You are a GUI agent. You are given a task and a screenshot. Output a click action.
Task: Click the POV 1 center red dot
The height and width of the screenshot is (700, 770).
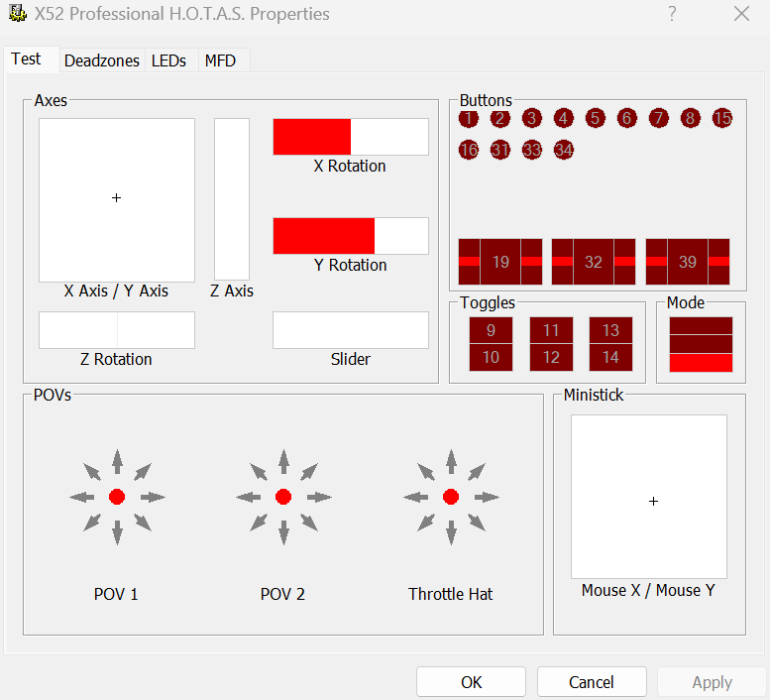(x=117, y=497)
